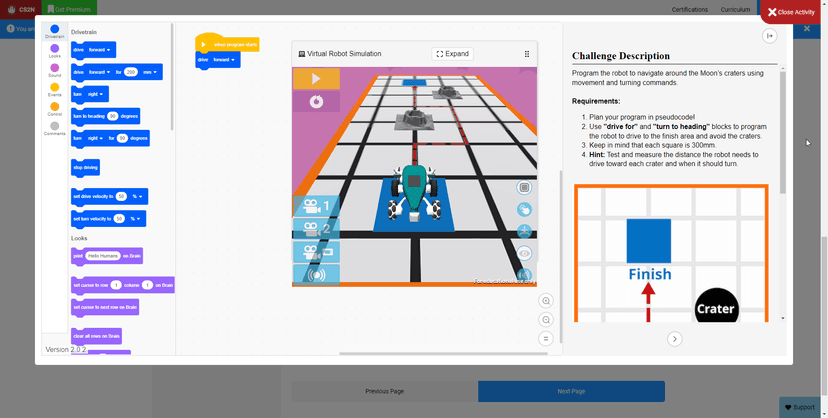Click the 50 value in set drive velocity

point(121,196)
